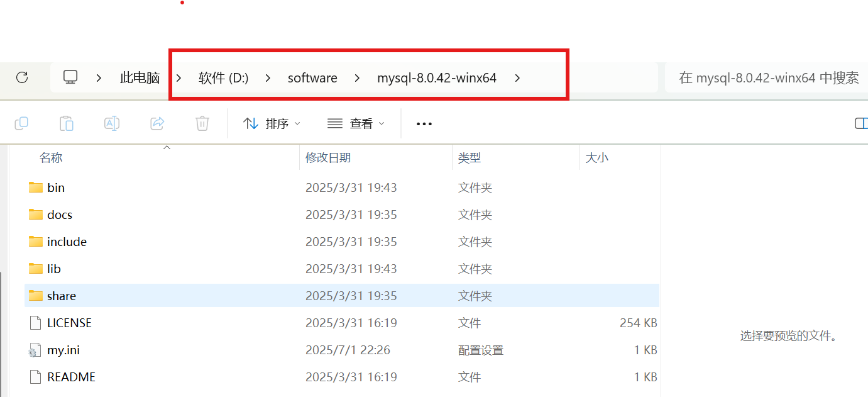
Task: Expand chevron after software breadcrumb
Action: [357, 78]
